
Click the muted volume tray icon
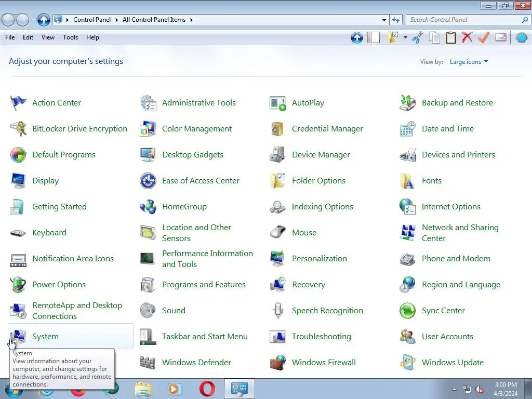click(480, 390)
